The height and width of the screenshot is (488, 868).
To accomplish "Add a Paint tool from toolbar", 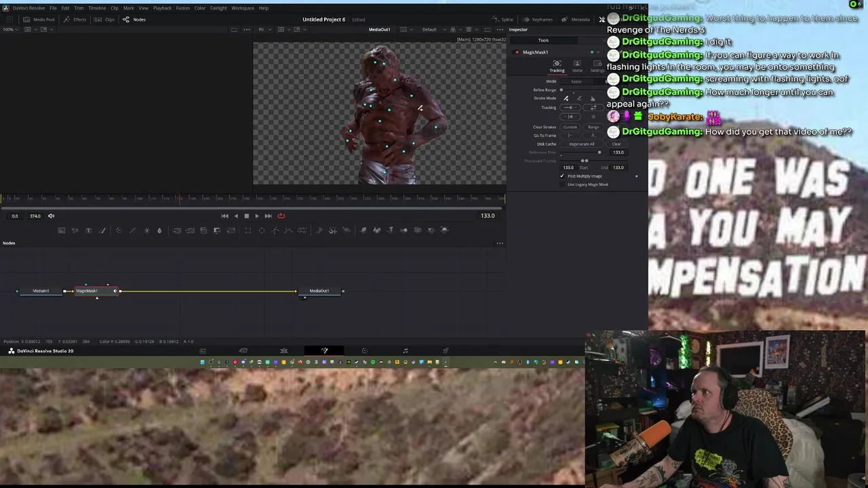I will (102, 230).
